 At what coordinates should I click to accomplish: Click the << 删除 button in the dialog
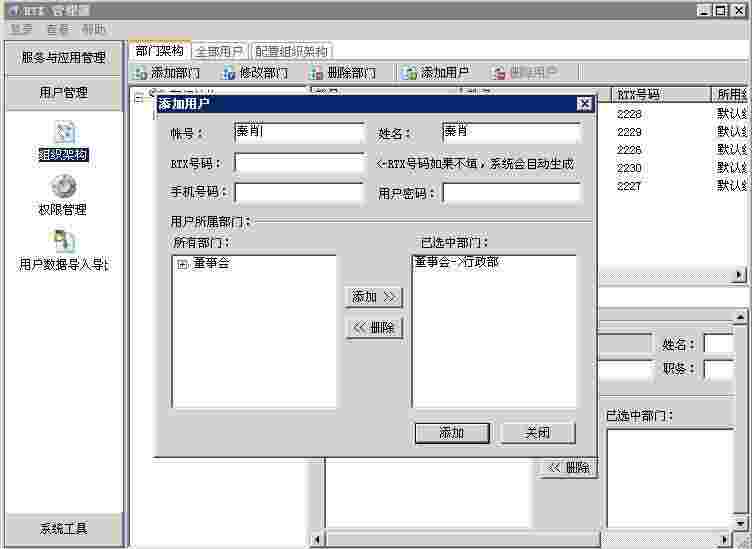pos(374,328)
